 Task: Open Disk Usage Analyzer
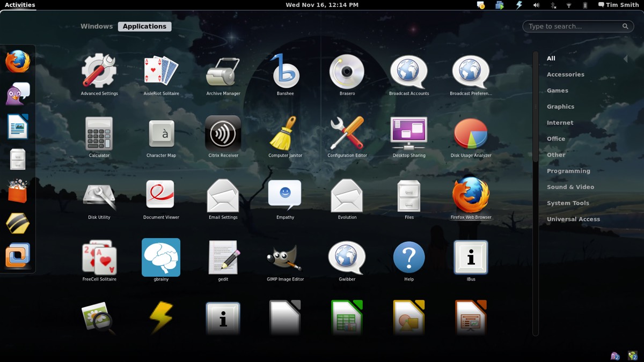tap(471, 134)
